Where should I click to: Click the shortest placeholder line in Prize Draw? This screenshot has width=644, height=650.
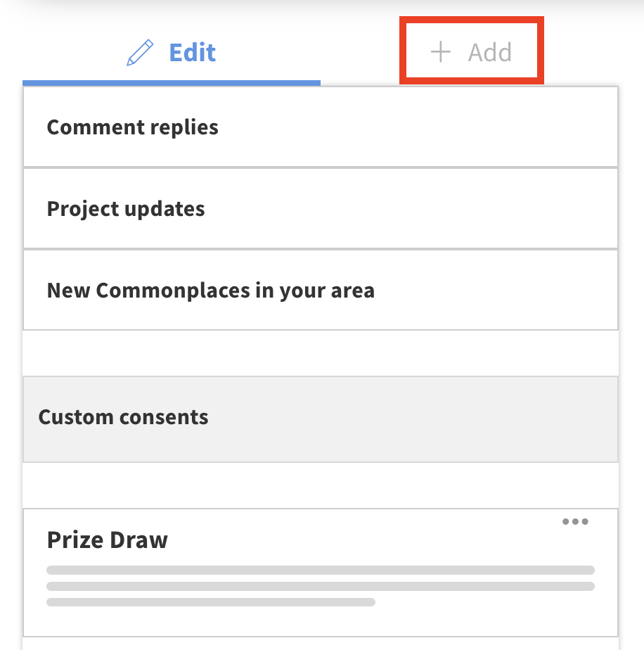click(x=211, y=602)
